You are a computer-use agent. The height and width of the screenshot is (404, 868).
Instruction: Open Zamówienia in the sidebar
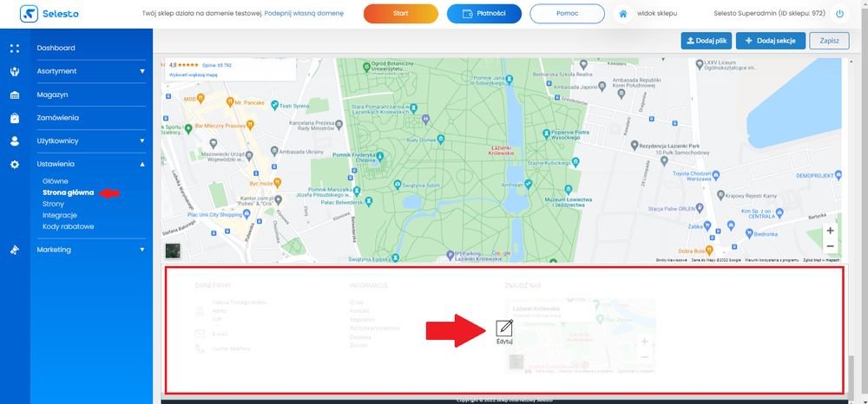click(57, 118)
